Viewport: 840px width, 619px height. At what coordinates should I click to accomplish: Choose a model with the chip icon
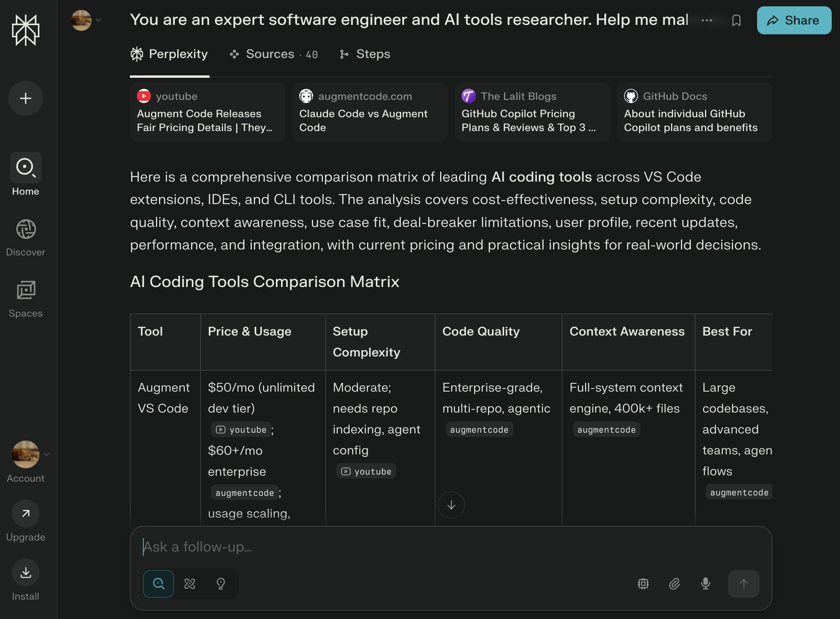pyautogui.click(x=643, y=583)
